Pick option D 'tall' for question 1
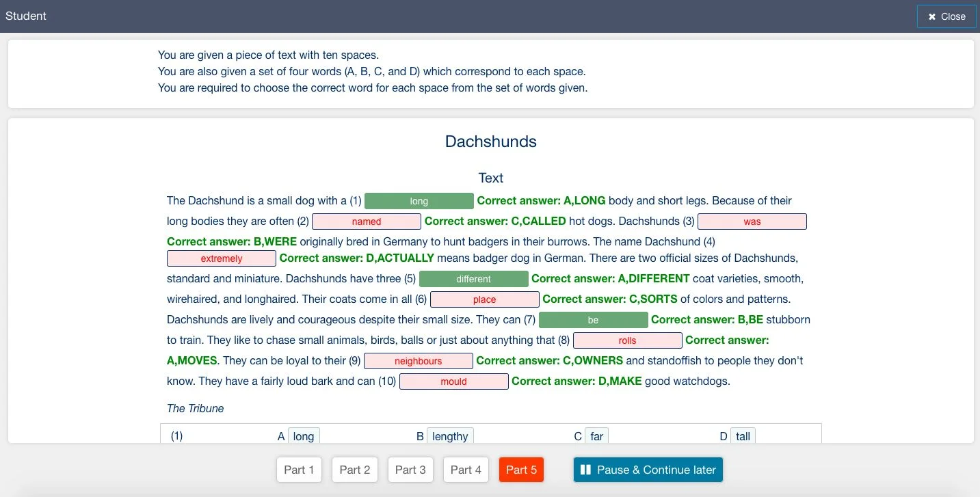Image resolution: width=980 pixels, height=497 pixels. point(743,436)
